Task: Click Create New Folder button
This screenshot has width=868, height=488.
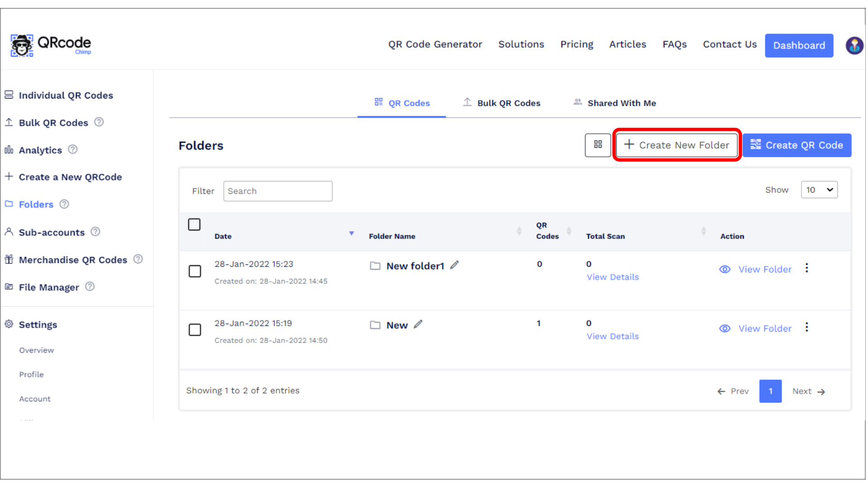Action: coord(677,145)
